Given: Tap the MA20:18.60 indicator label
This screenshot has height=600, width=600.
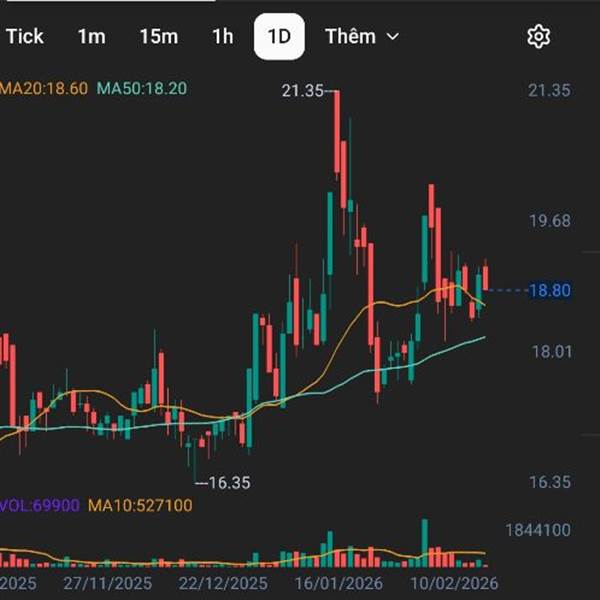Looking at the screenshot, I should click(x=44, y=88).
